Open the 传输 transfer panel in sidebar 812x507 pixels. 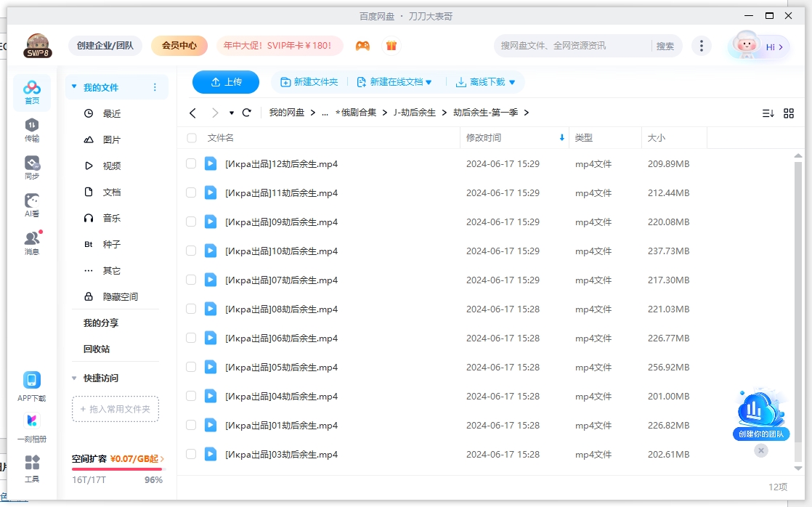click(x=32, y=129)
